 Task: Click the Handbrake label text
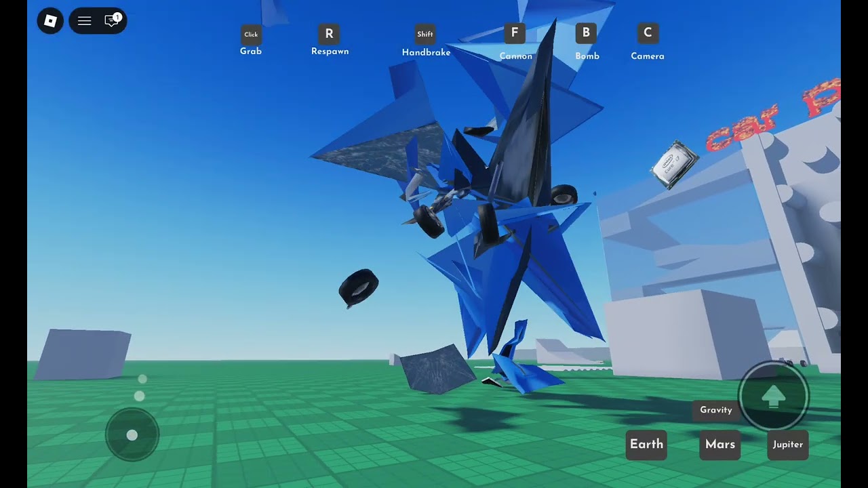coord(426,52)
